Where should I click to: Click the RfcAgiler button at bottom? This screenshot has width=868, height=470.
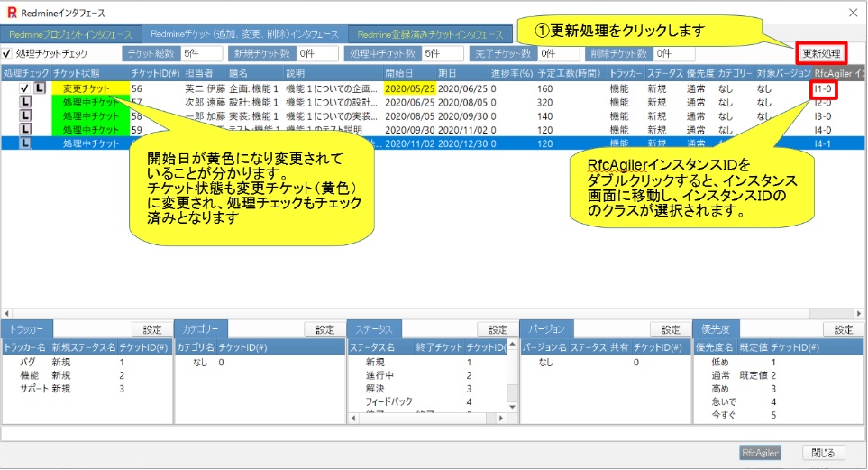click(760, 453)
